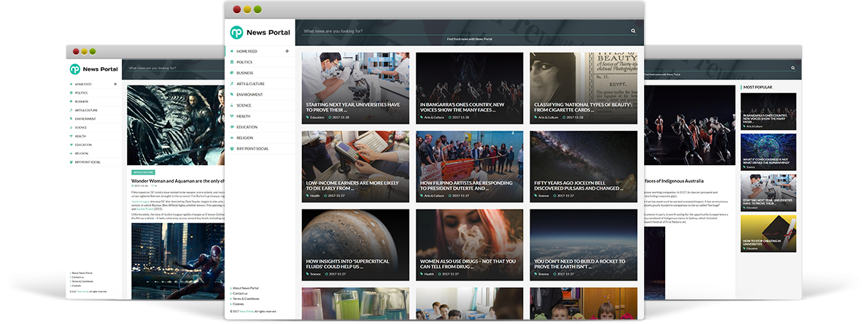
Task: Open Contact us link in front window
Action: point(239,294)
